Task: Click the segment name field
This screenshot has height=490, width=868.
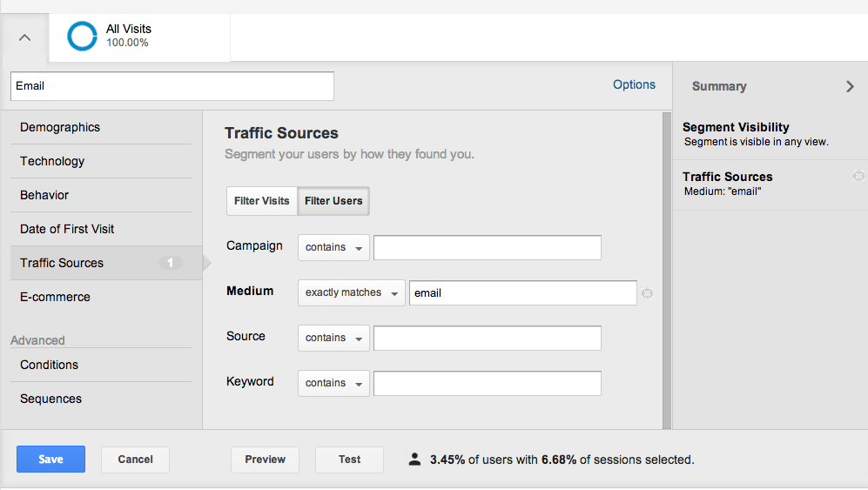Action: (x=172, y=86)
